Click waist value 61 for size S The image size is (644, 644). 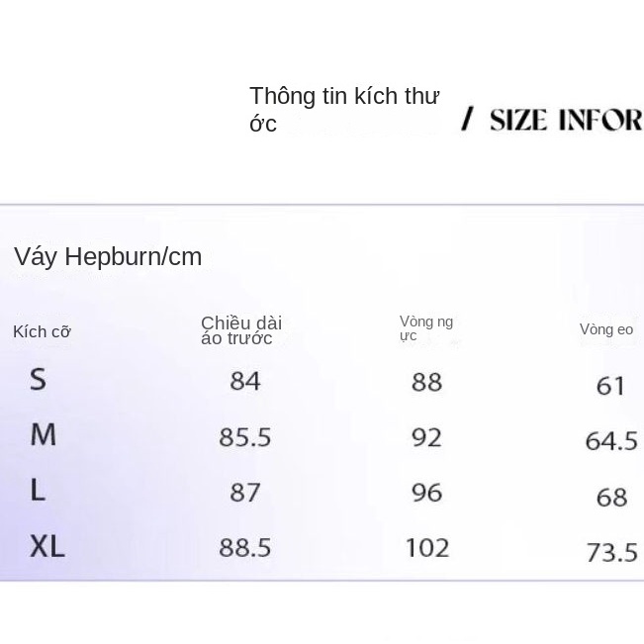(610, 385)
